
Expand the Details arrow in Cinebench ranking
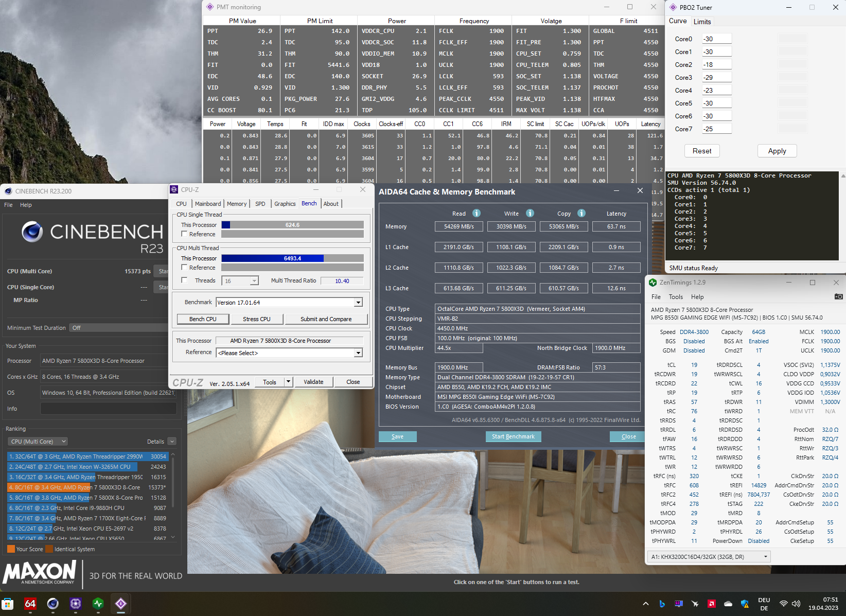coord(172,442)
